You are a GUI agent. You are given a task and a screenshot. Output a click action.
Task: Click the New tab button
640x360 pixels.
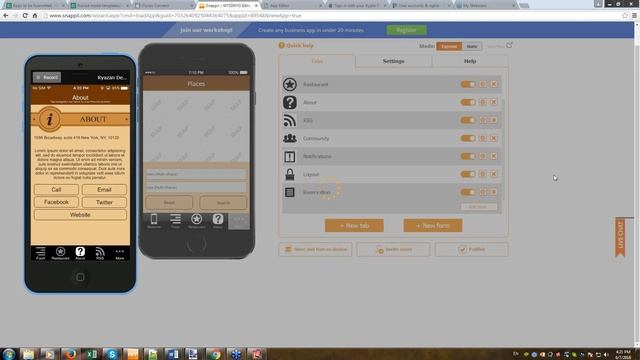354,225
